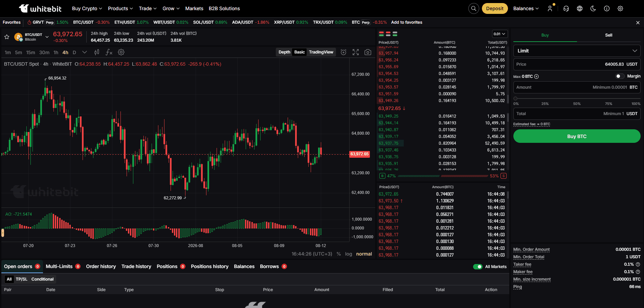Open the header settings gear

[x=620, y=8]
